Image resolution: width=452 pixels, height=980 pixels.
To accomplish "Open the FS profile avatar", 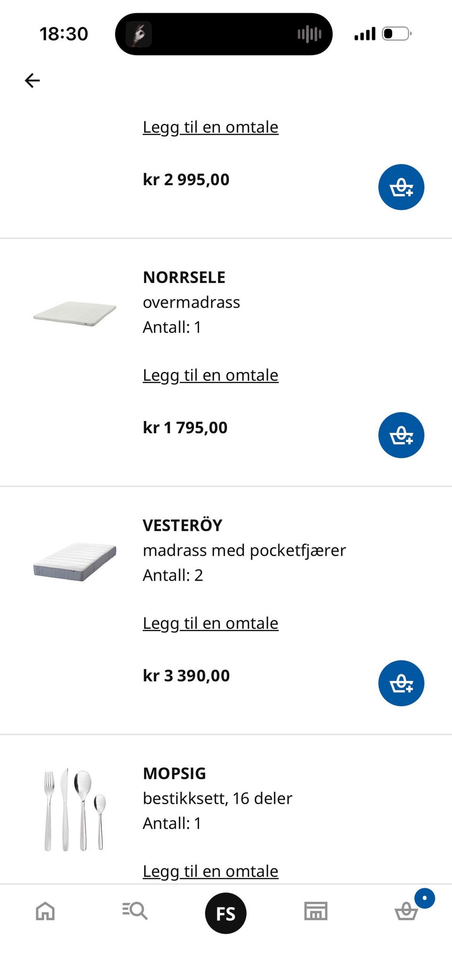I will click(x=226, y=913).
